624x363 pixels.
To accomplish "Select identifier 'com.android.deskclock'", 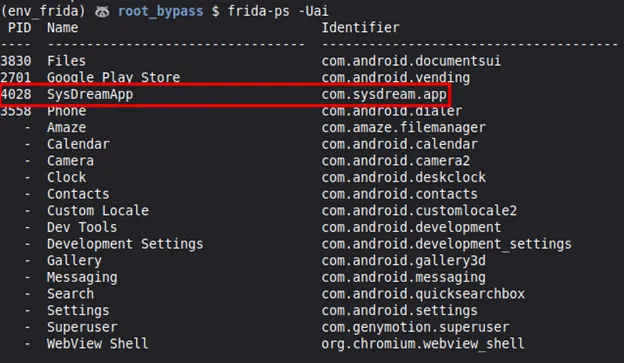I will [x=404, y=177].
